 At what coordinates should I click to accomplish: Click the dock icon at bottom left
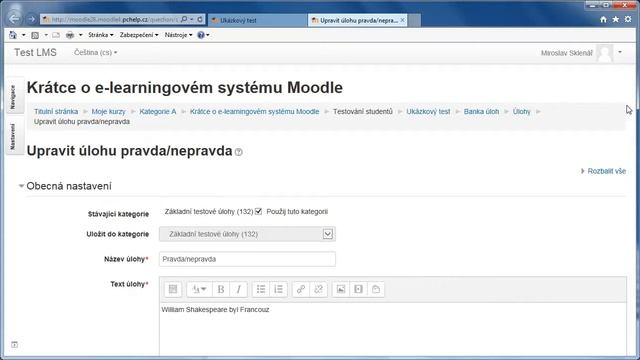tap(14, 345)
